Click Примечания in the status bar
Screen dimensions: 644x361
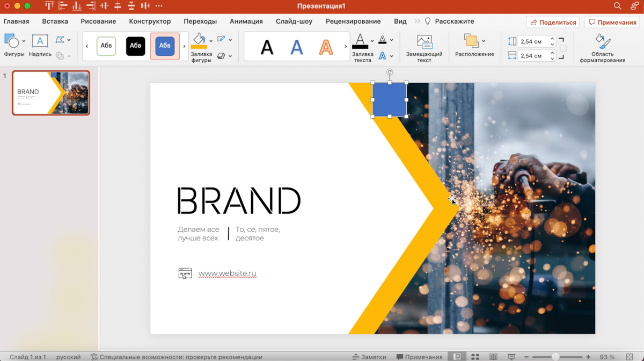[x=419, y=357]
